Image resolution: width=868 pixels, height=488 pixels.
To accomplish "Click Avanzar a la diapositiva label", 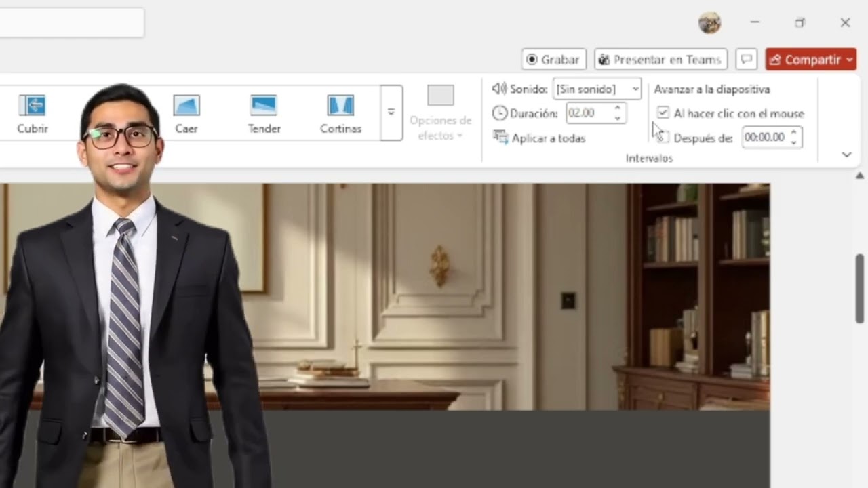I will [712, 89].
